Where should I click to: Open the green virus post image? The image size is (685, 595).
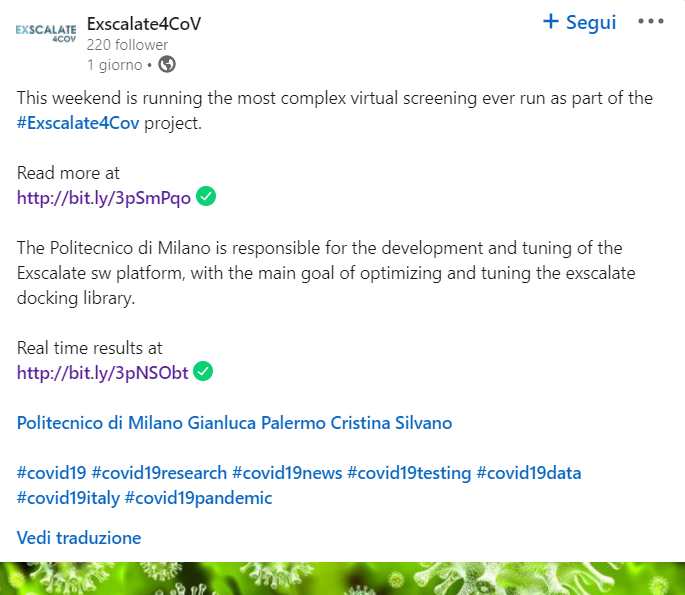tap(342, 579)
